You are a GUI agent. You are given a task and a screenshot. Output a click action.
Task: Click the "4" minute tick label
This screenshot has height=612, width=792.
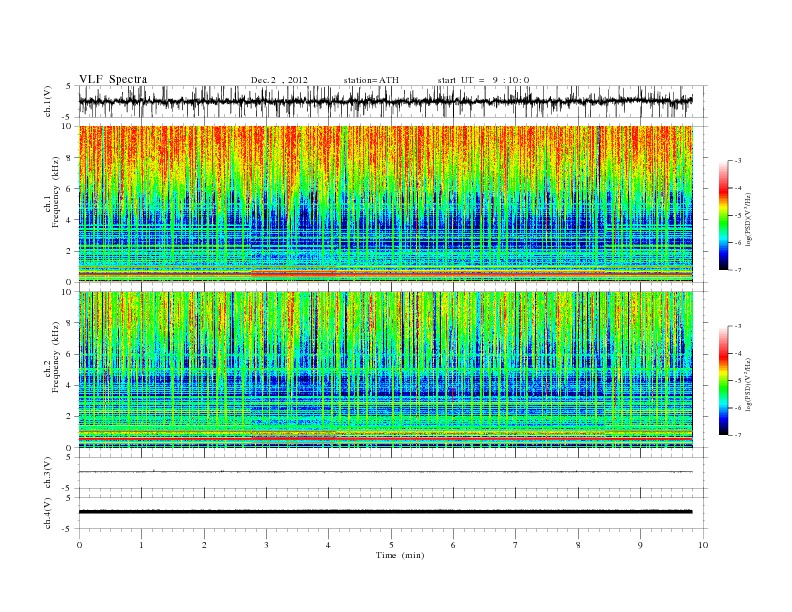pos(328,545)
